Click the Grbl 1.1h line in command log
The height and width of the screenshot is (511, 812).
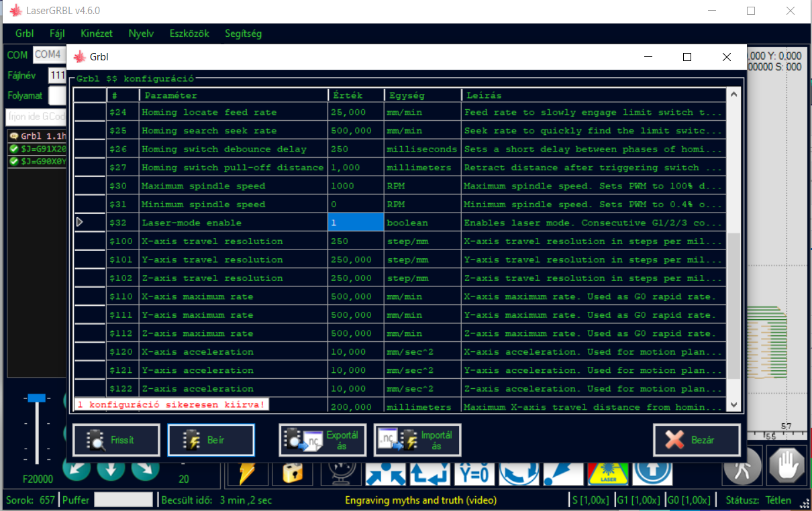coord(38,136)
